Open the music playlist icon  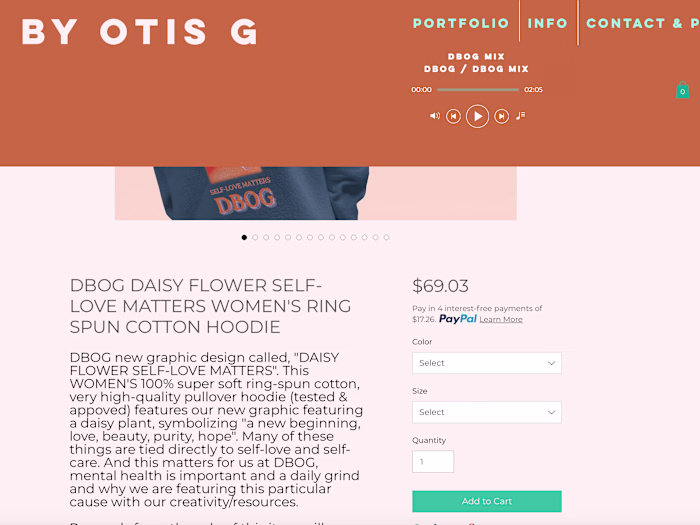point(521,116)
